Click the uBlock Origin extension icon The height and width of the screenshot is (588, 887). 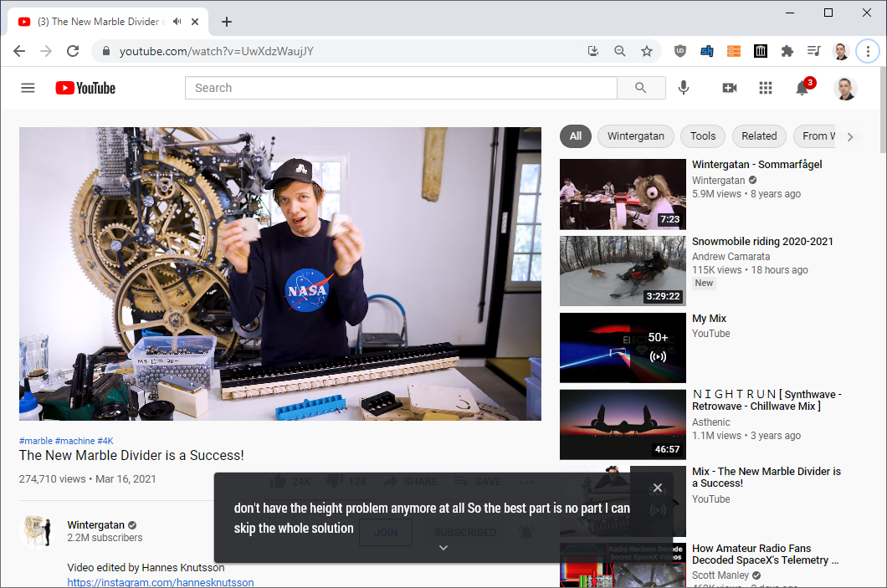pyautogui.click(x=679, y=51)
